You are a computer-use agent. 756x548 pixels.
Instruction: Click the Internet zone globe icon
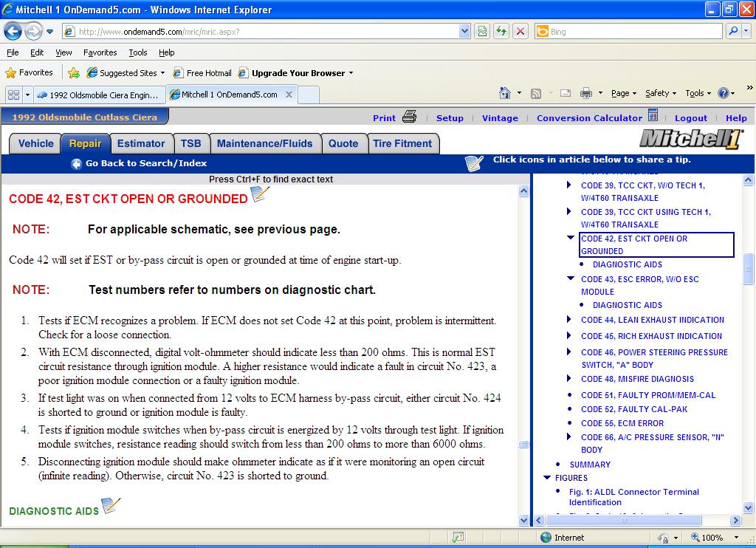(x=546, y=538)
